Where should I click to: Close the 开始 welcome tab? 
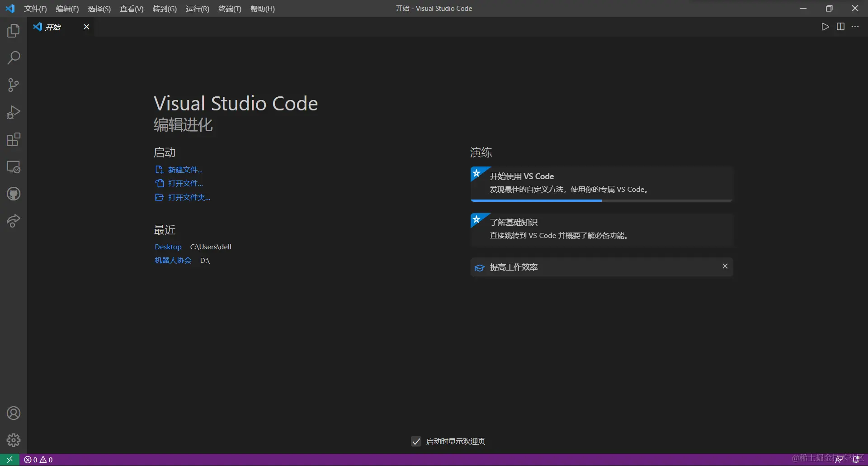coord(86,27)
